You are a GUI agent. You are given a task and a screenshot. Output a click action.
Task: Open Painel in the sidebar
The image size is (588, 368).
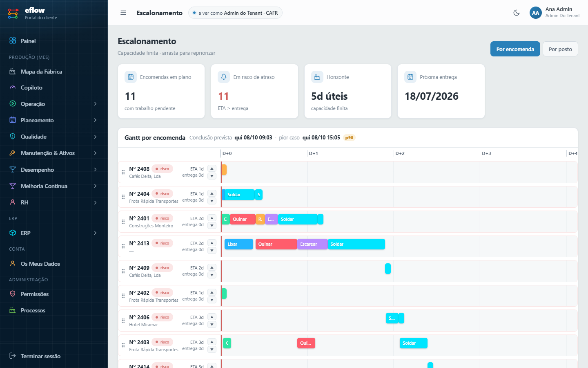click(x=54, y=41)
